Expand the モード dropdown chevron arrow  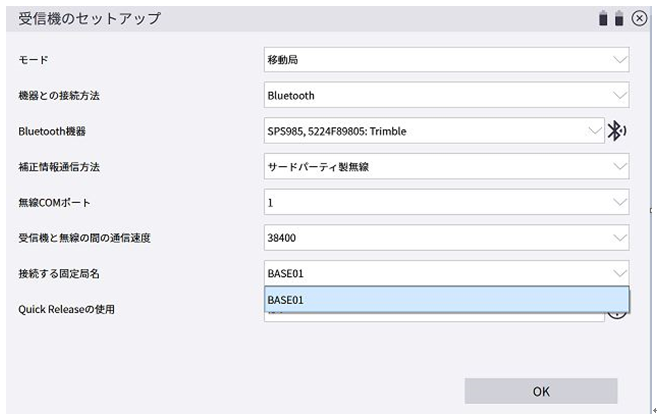(x=618, y=60)
